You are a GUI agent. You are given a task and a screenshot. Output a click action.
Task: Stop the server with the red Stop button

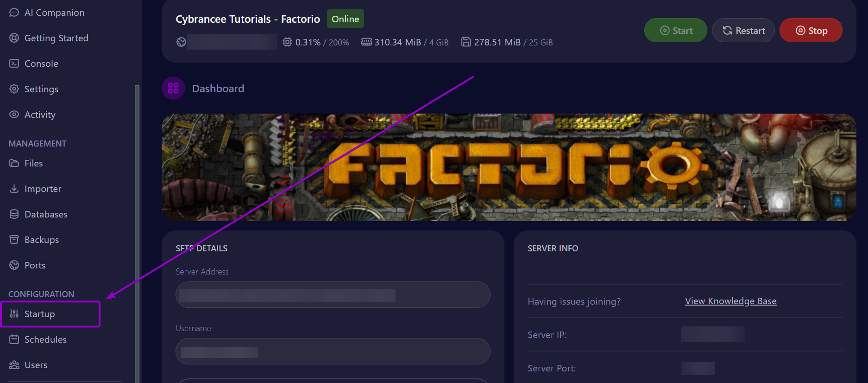pos(811,31)
